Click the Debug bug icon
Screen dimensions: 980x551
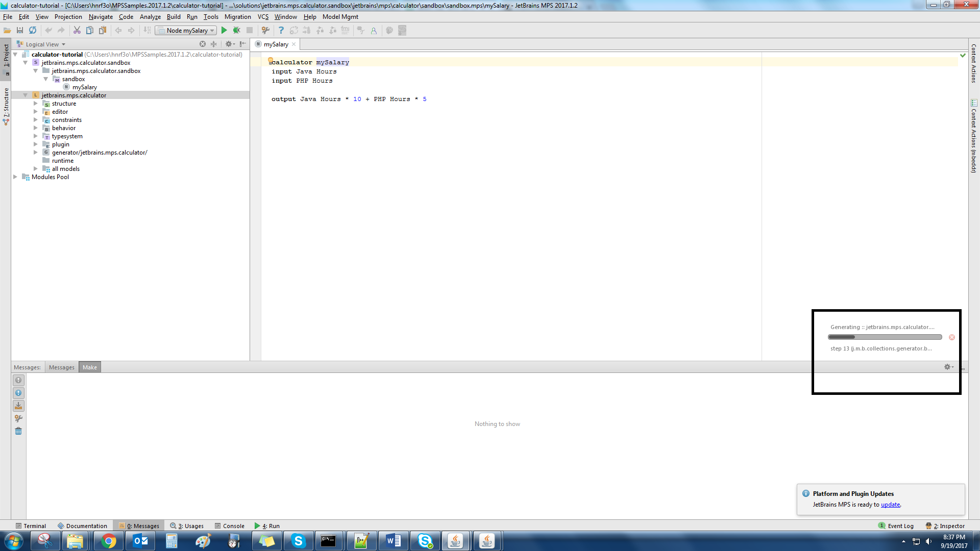[x=236, y=31]
